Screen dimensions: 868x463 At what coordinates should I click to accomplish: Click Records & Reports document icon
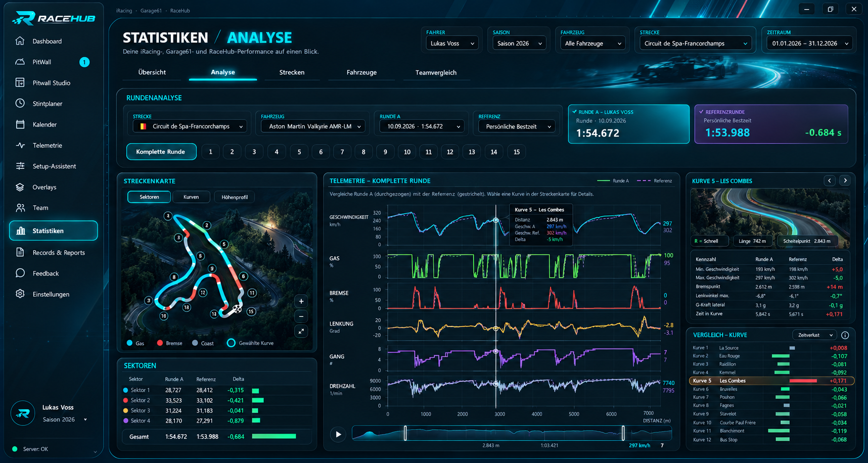20,252
